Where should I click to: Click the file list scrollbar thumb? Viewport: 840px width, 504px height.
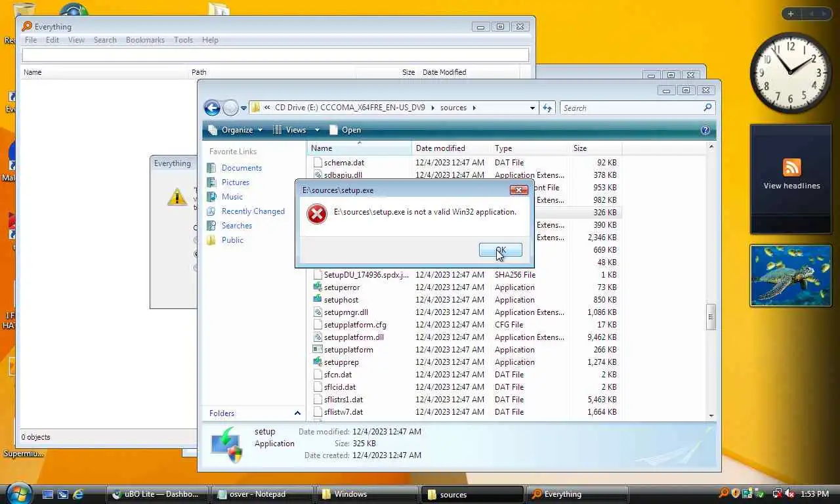click(x=710, y=316)
